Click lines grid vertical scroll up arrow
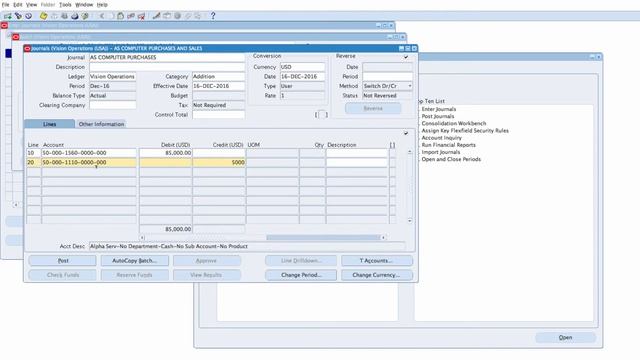640x360 pixels. point(409,152)
